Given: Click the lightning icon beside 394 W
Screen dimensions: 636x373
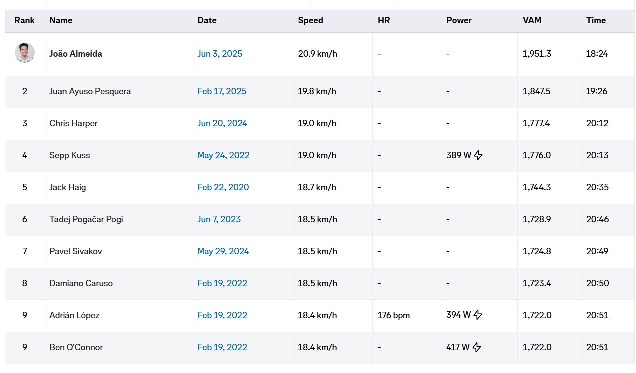Looking at the screenshot, I should pyautogui.click(x=478, y=315).
